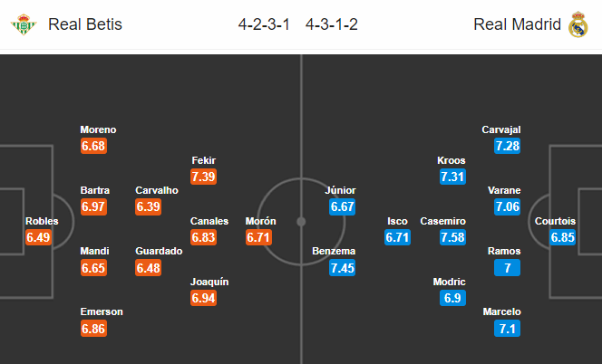Image resolution: width=602 pixels, height=364 pixels.
Task: Open player Morón on the pitch
Action: 261,221
